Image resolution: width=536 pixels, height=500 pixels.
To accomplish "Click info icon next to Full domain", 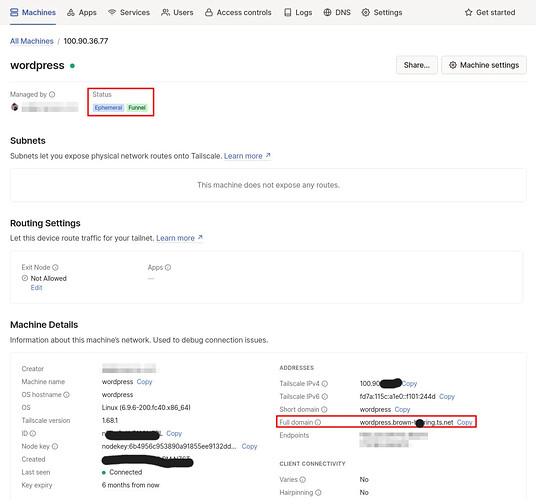I will (x=318, y=422).
